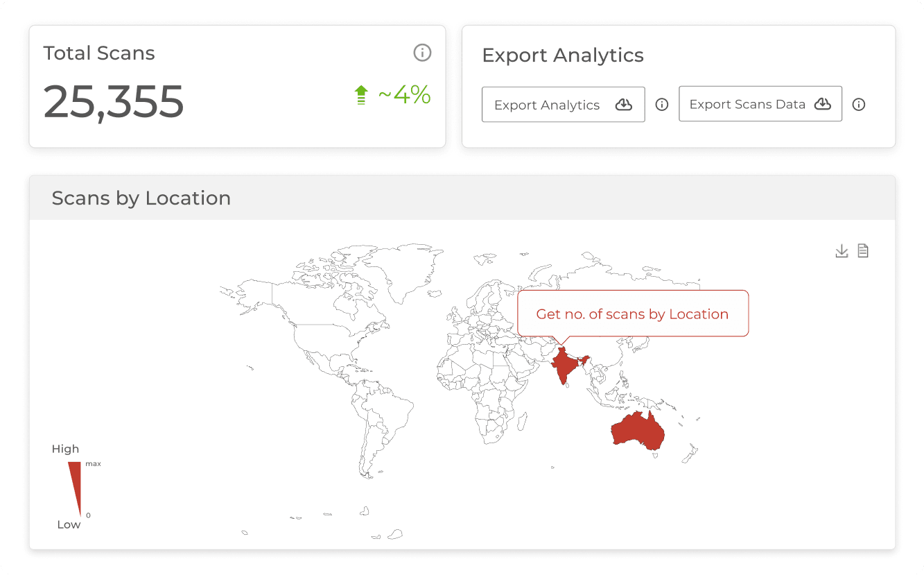The width and height of the screenshot is (924, 575).
Task: Click the Export Analytics button text
Action: click(x=546, y=105)
